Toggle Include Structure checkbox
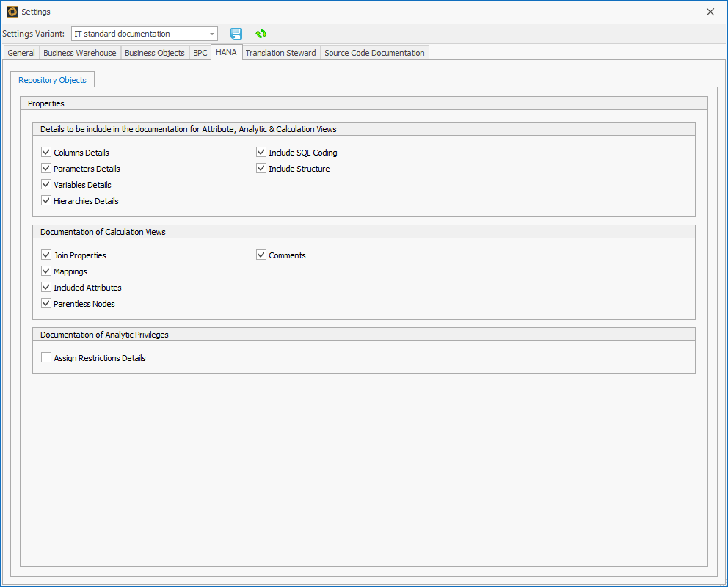 (x=261, y=168)
